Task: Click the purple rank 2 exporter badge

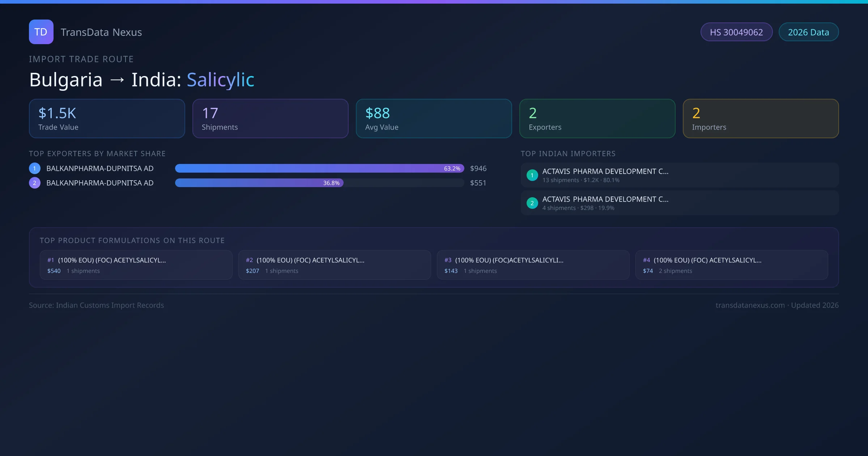Action: [x=35, y=183]
